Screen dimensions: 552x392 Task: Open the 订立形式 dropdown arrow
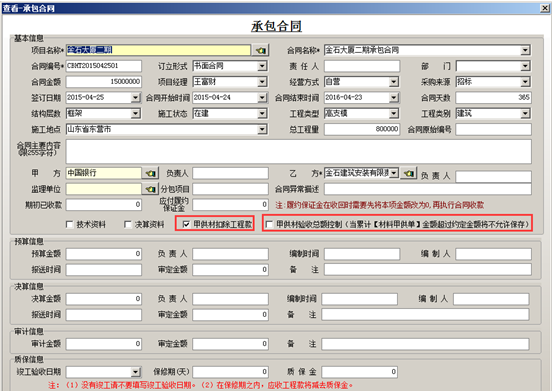tap(262, 66)
